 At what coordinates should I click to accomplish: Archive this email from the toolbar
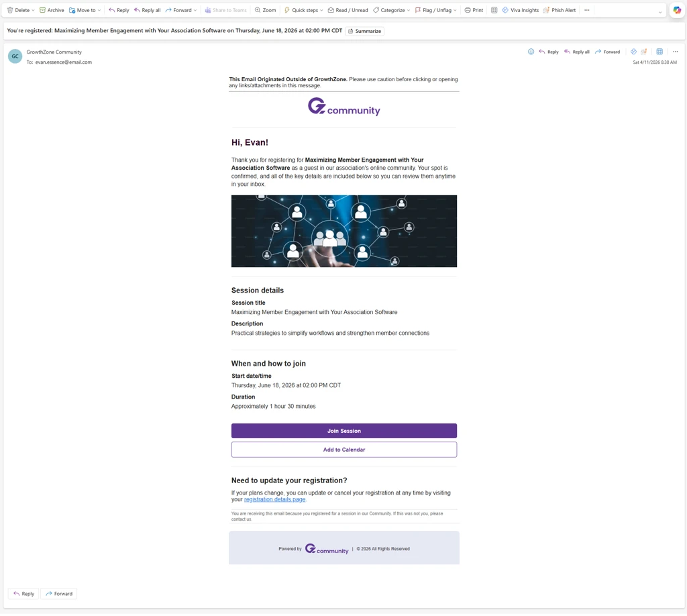click(52, 10)
